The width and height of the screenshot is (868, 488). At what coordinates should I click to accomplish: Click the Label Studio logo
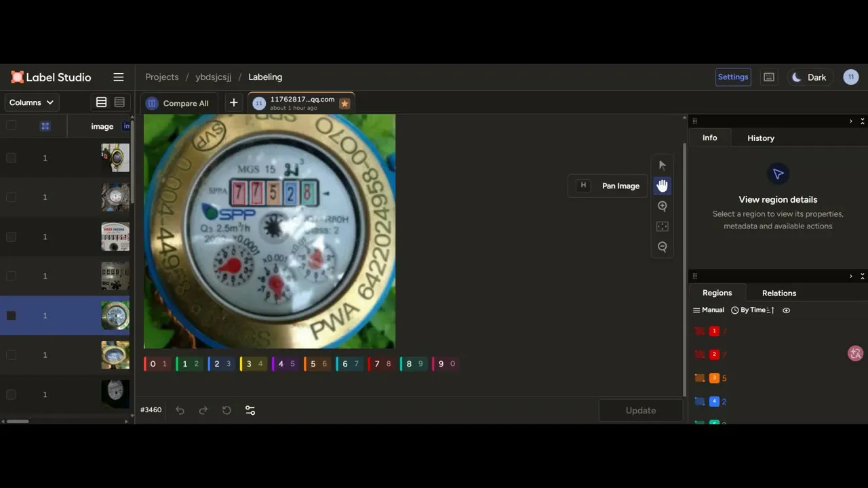click(x=52, y=77)
